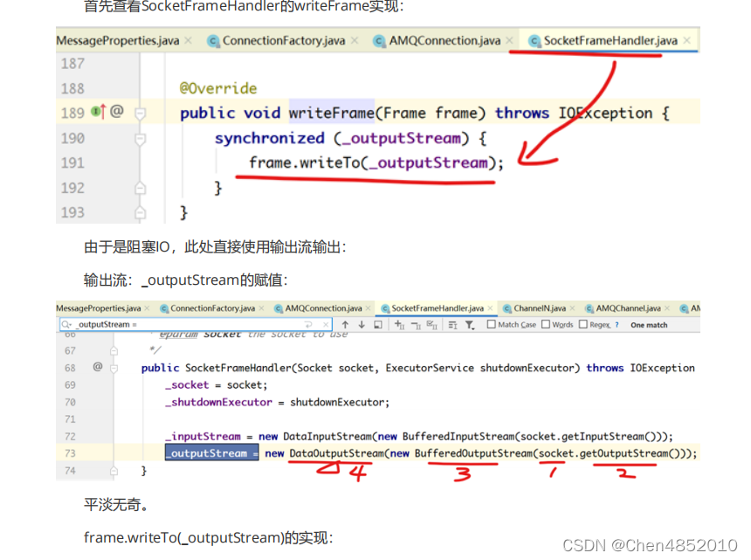
Task: Click the @Override annotation
Action: tap(218, 88)
